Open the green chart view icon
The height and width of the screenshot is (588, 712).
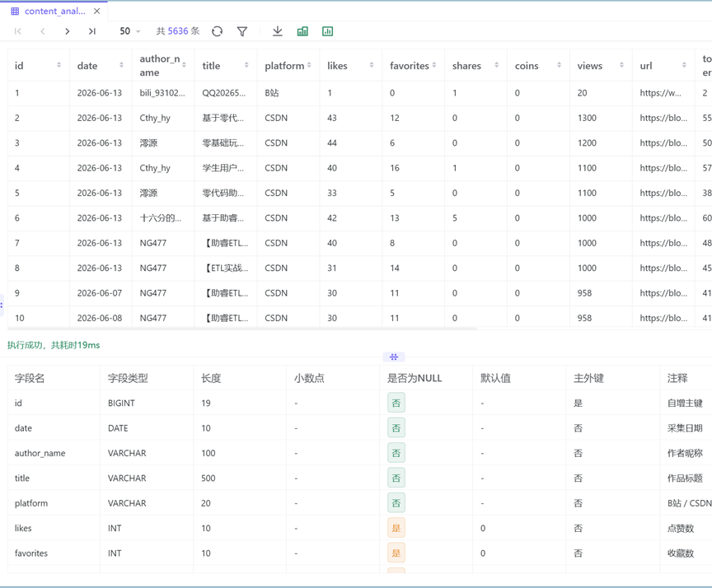pos(327,31)
